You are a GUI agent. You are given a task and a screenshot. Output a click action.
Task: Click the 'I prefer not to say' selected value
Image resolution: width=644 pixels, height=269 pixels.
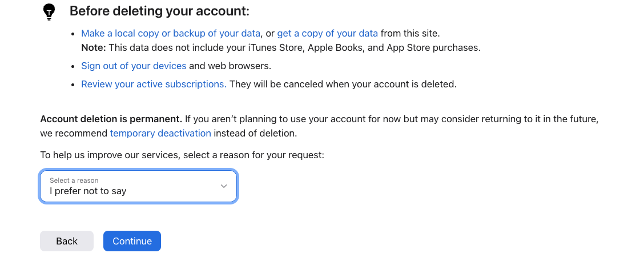(88, 191)
